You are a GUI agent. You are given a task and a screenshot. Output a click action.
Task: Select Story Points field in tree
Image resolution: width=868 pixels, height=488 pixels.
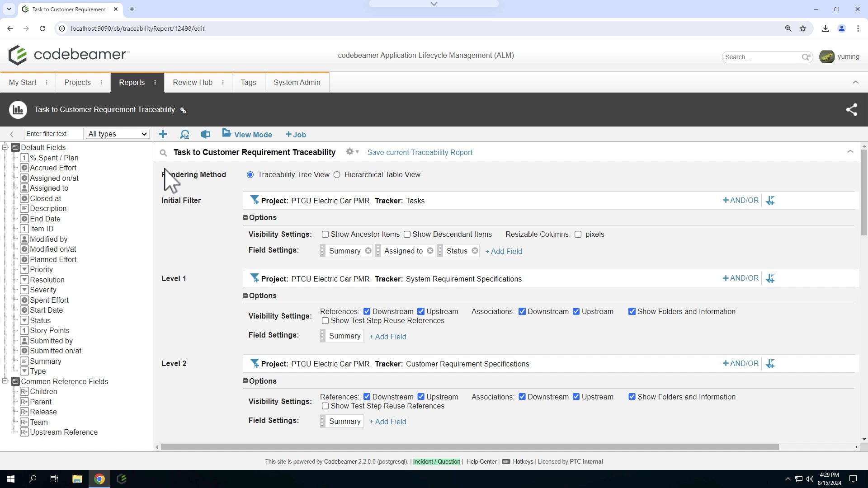point(50,331)
